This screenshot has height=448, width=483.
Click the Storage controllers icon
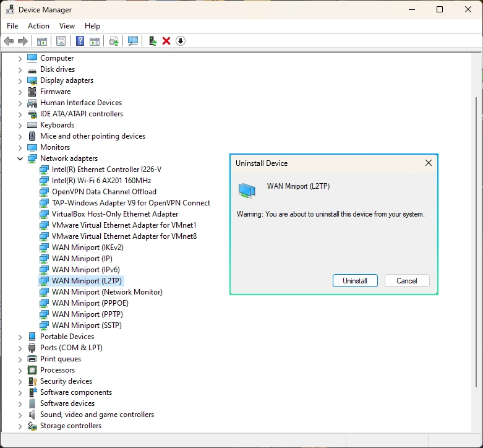[32, 426]
